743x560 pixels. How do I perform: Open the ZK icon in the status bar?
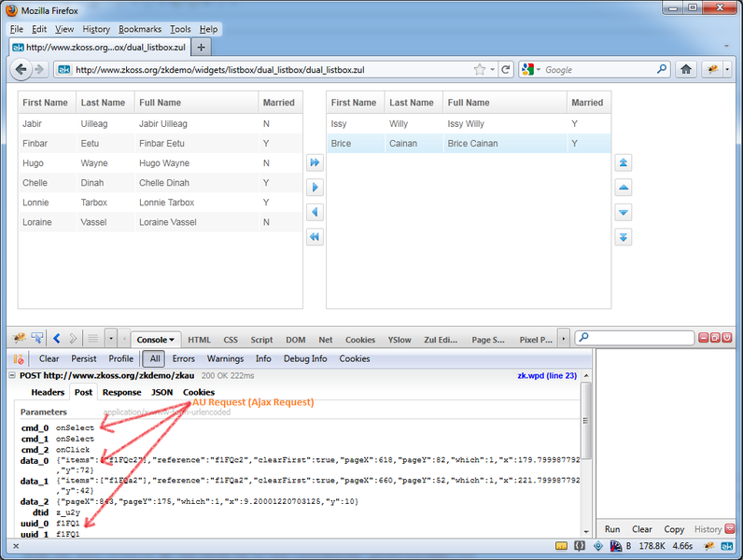click(x=727, y=546)
